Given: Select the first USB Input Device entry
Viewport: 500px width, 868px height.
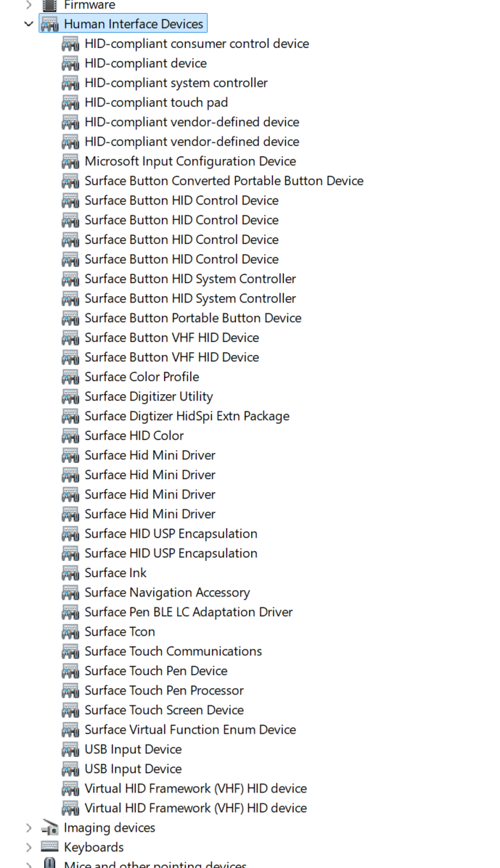Looking at the screenshot, I should [133, 749].
